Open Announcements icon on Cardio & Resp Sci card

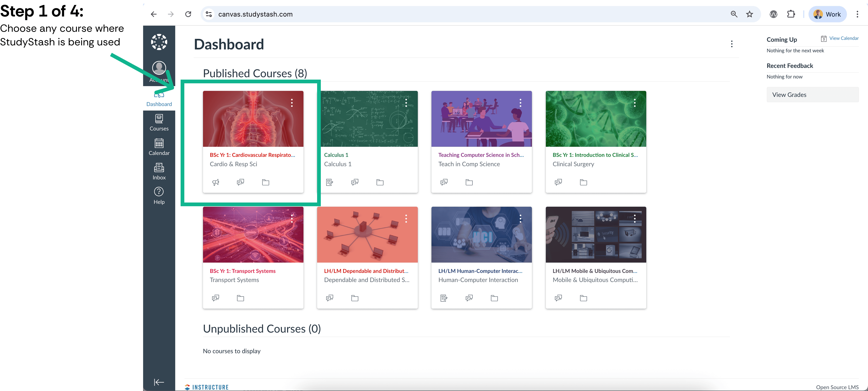216,182
